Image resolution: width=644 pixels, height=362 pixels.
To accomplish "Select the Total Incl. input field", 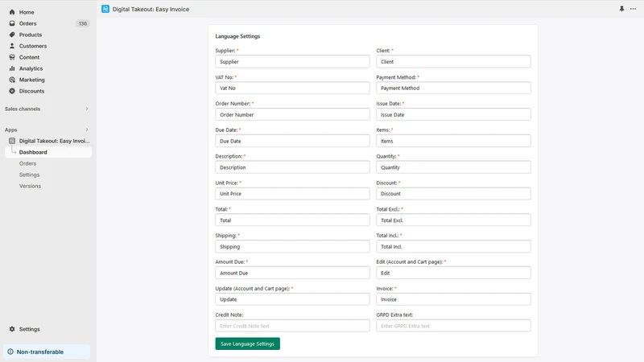I will coord(453,246).
